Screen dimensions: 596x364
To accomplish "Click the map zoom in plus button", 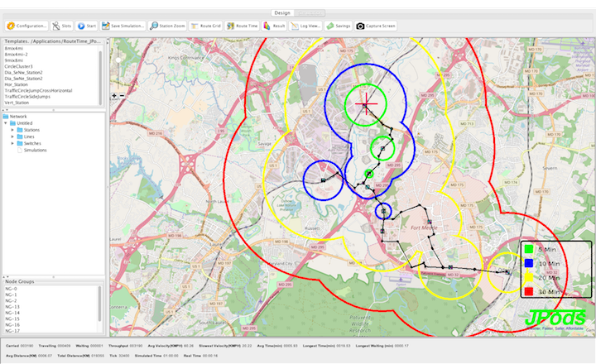I will (114, 96).
